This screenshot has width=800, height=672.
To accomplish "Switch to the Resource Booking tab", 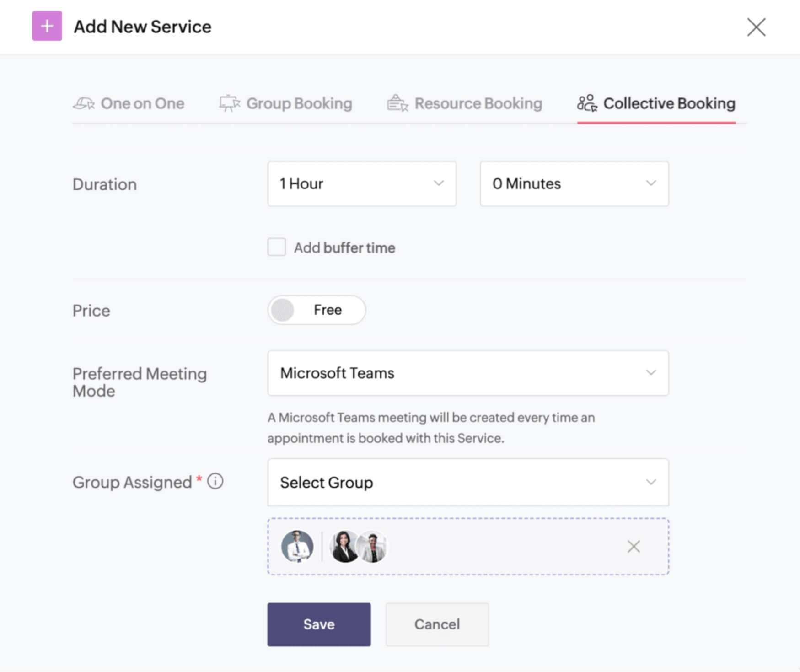I will pyautogui.click(x=478, y=103).
